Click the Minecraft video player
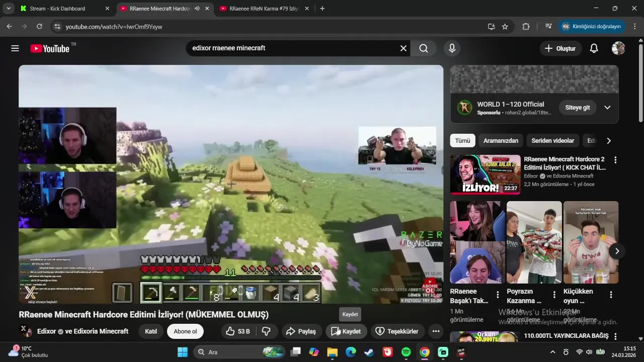644x362 pixels. tap(231, 184)
